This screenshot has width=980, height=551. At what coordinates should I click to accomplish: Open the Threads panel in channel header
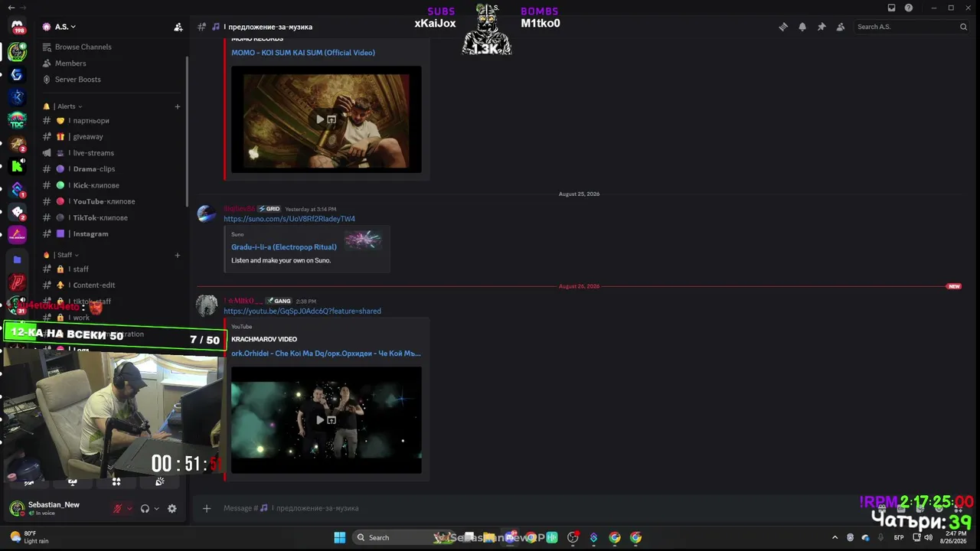pos(783,27)
